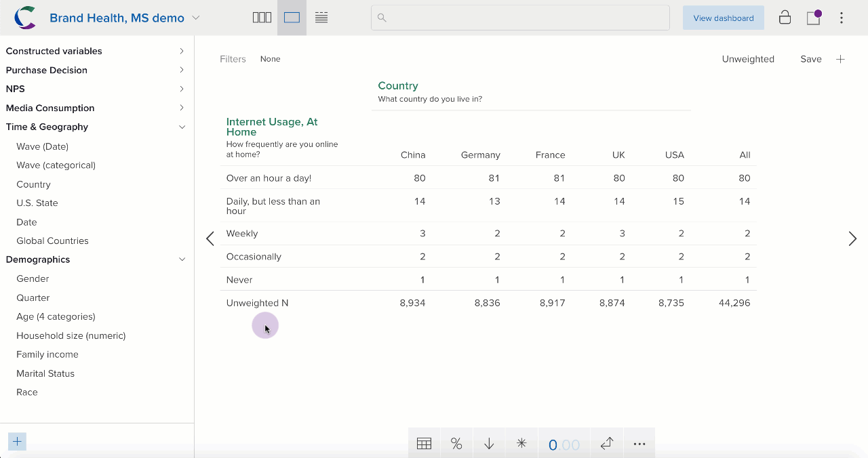Select the Race variable
Screen dimensions: 868x458
[27, 392]
